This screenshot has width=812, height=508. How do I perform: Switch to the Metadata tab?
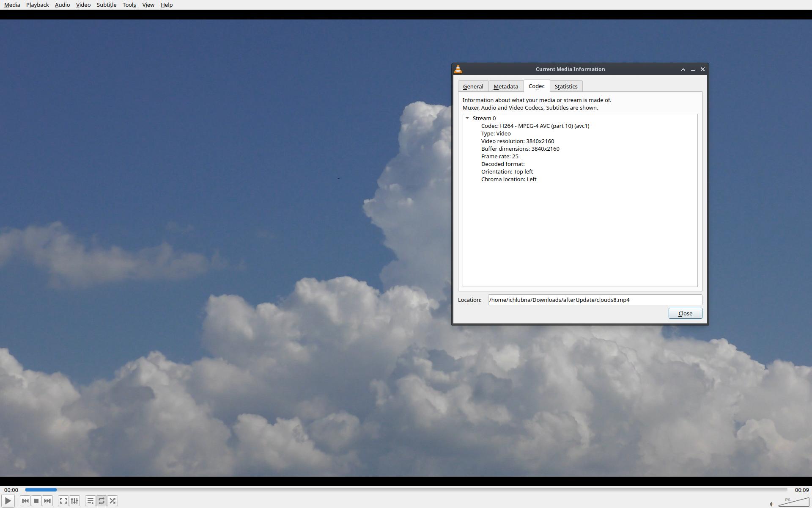point(505,86)
